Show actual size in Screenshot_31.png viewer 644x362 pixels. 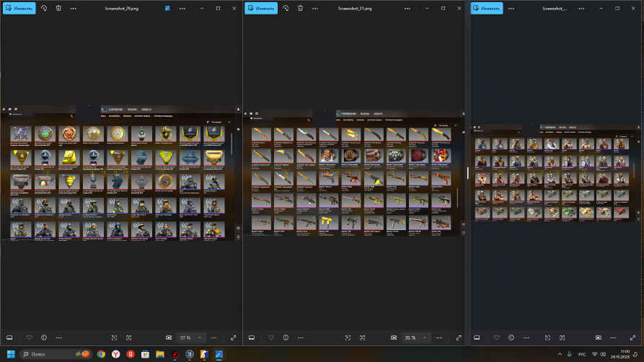click(x=362, y=337)
